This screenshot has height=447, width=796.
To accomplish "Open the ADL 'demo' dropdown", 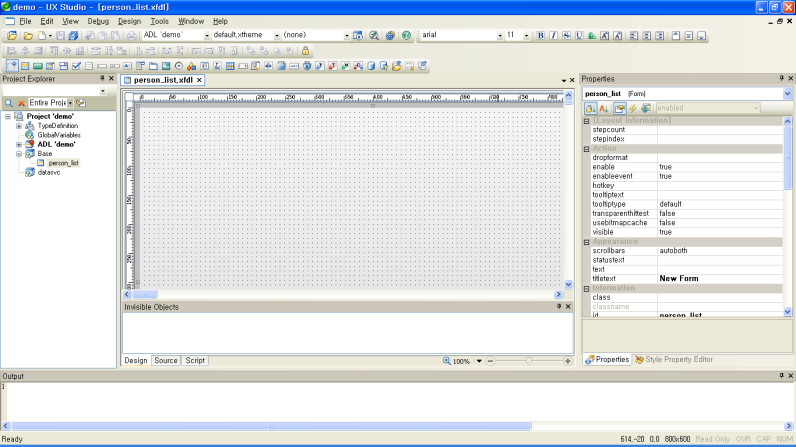I will [x=207, y=36].
